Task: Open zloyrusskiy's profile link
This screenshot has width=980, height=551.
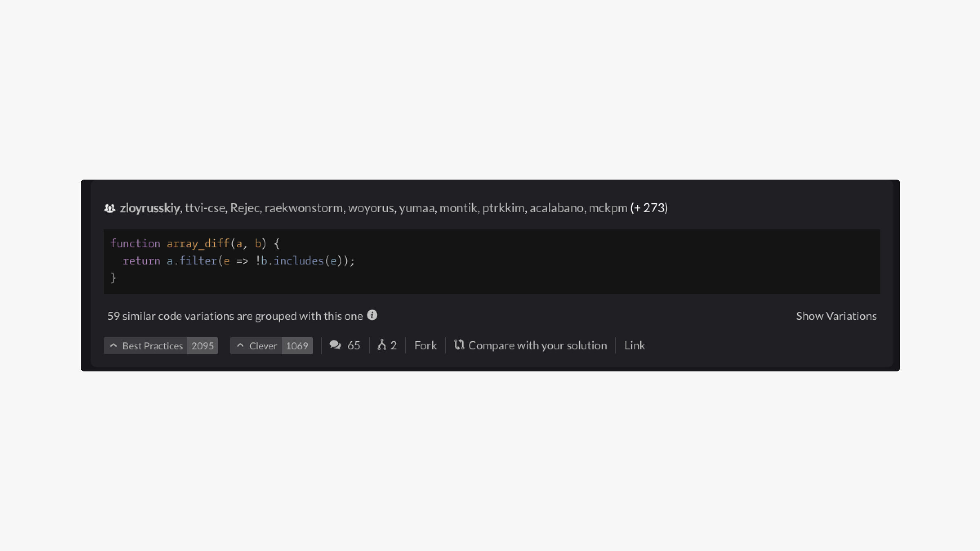Action: [150, 208]
